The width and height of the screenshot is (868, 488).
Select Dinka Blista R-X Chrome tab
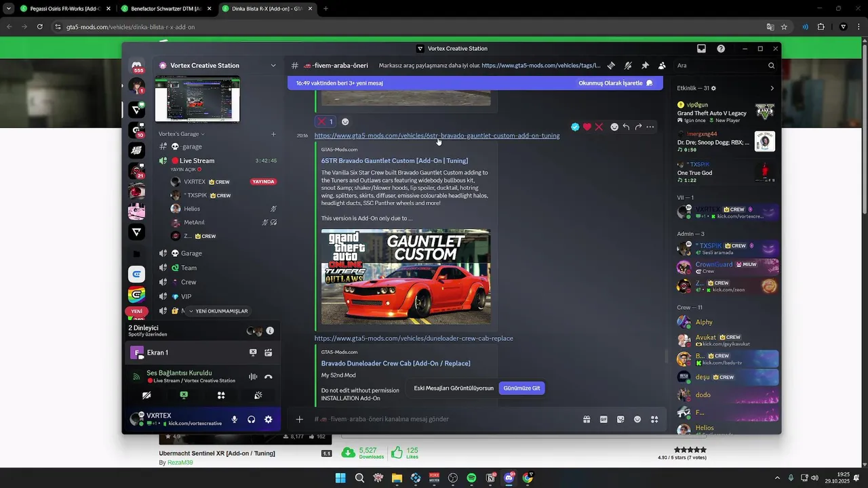267,9
